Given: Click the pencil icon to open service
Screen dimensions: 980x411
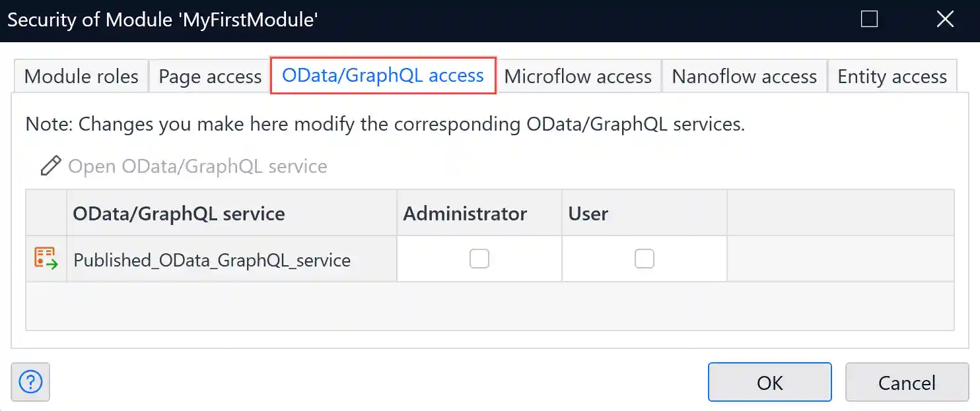Looking at the screenshot, I should point(50,166).
